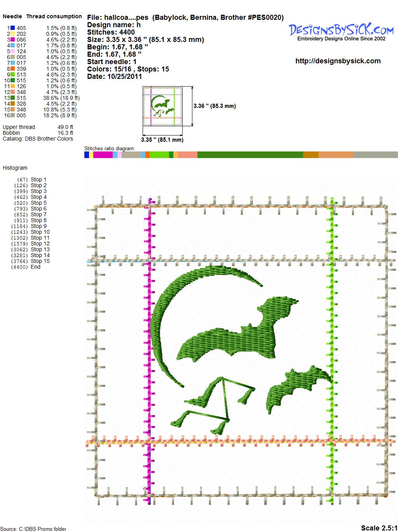Select the brown needle 14 swatch (328)
Screen dimensions: 398x532
pyautogui.click(x=13, y=104)
